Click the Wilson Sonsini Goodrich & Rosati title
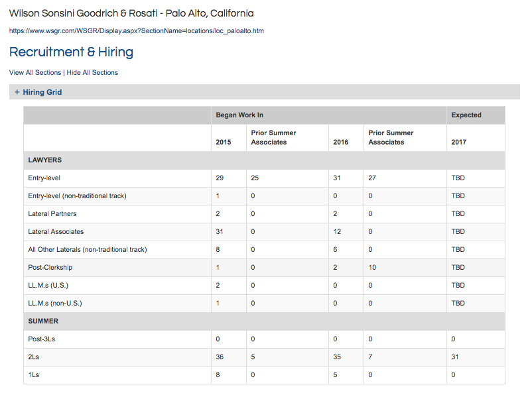 coord(131,13)
